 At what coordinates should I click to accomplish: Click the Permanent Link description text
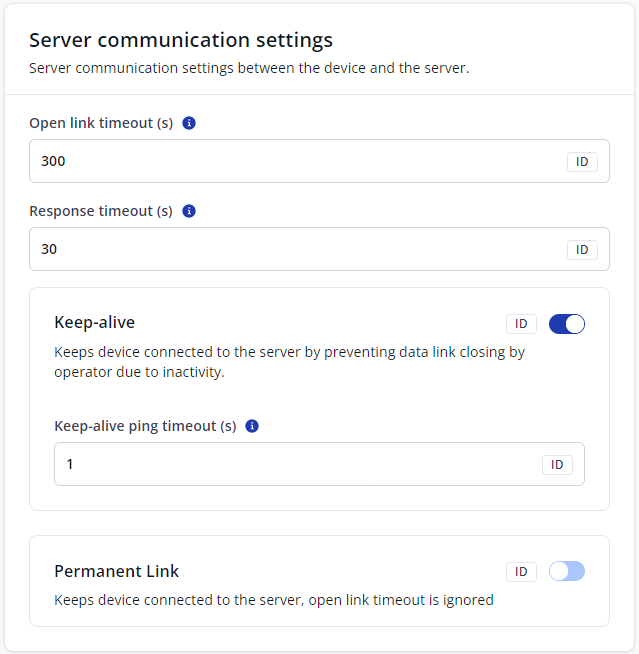pyautogui.click(x=273, y=600)
